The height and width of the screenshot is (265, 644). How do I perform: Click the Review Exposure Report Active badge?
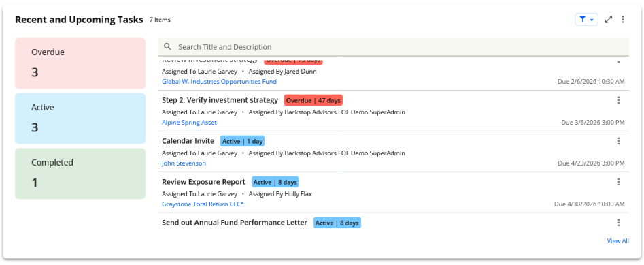point(275,182)
